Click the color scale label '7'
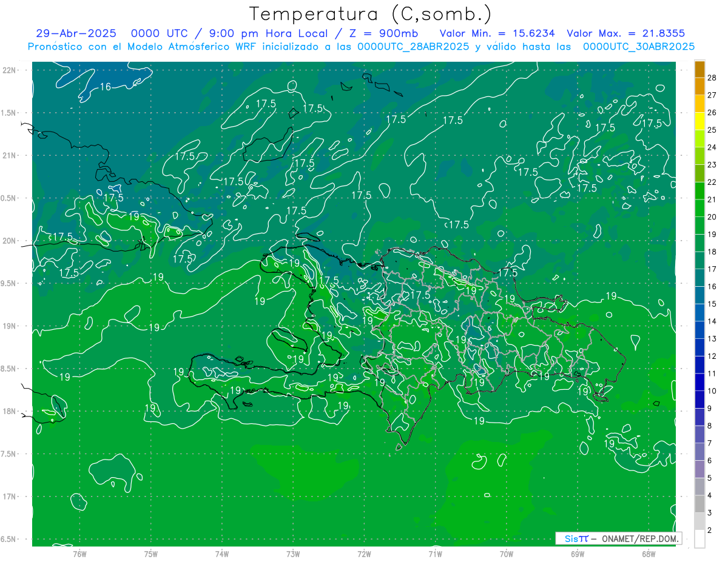 710,443
